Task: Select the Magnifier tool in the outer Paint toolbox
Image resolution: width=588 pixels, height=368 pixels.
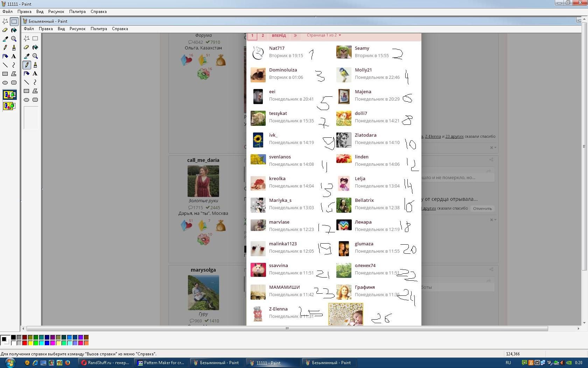Action: point(14,39)
